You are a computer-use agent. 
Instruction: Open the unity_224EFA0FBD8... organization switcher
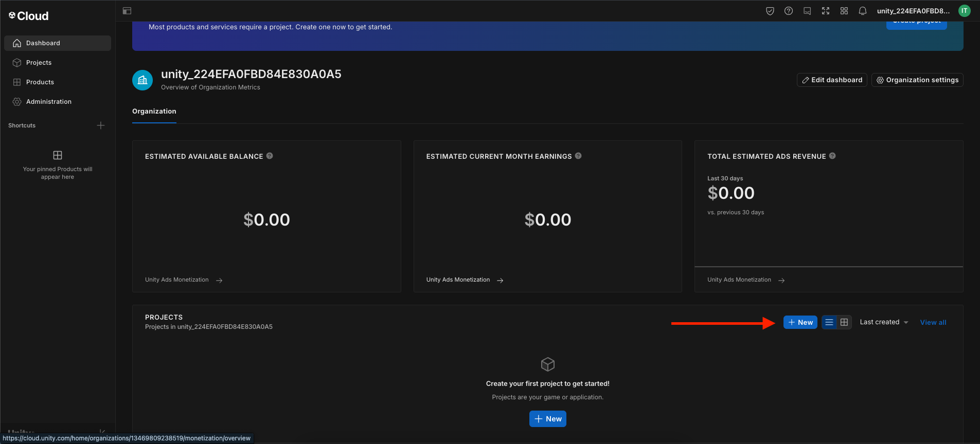tap(914, 11)
